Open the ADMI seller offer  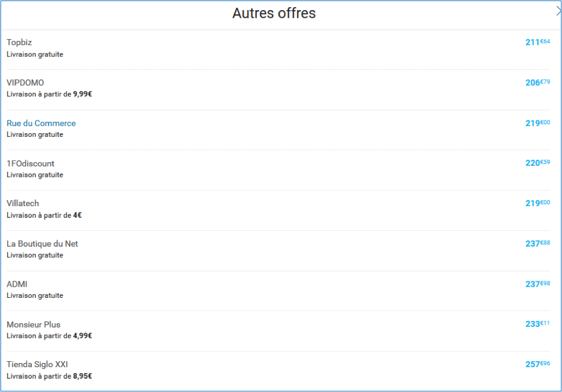tap(17, 284)
